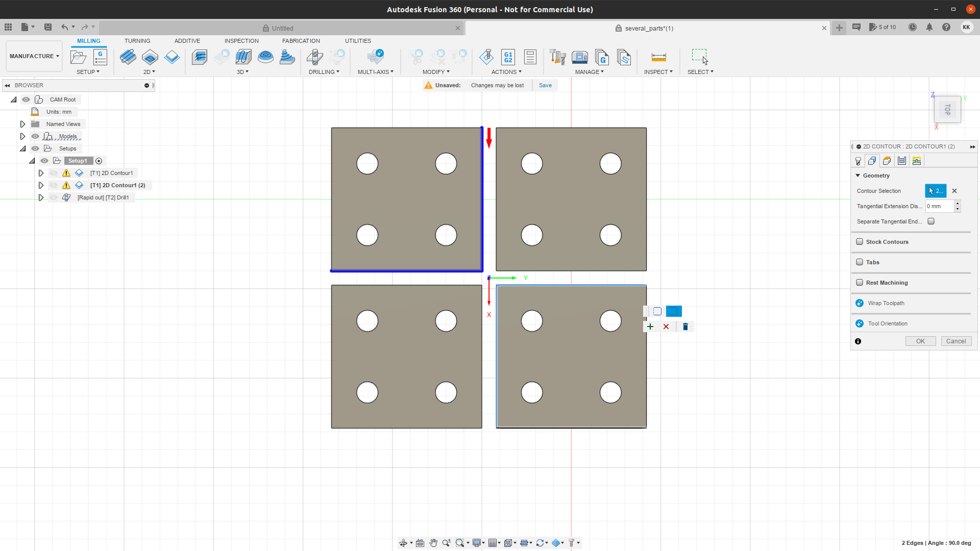Click the Save link in unsaved warning

(x=545, y=85)
